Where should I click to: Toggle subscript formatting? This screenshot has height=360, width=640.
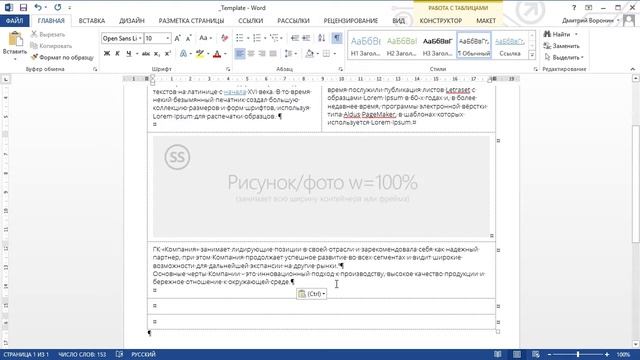pyautogui.click(x=157, y=53)
